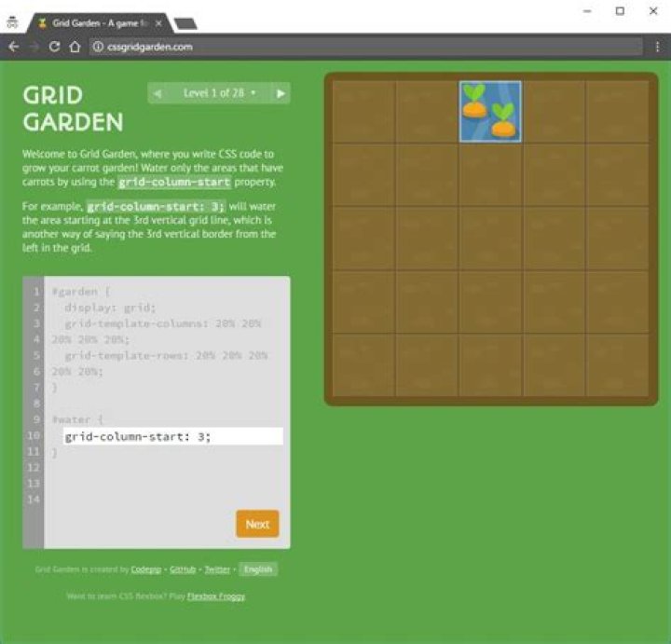Go to previous level arrow

[157, 93]
